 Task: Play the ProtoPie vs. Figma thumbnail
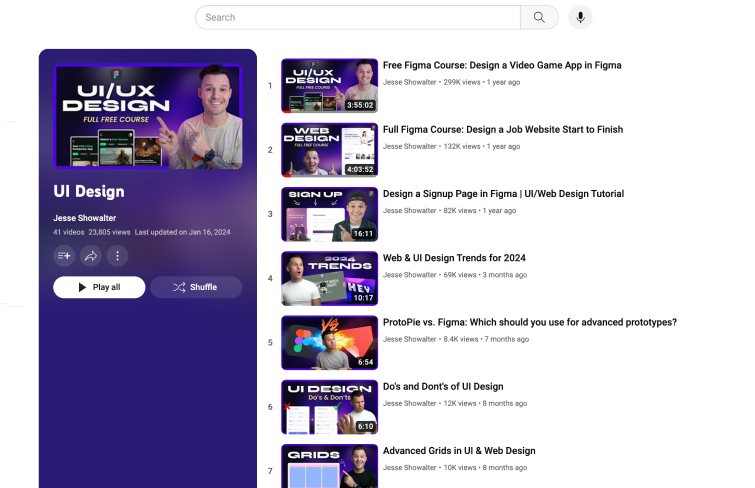(x=329, y=343)
